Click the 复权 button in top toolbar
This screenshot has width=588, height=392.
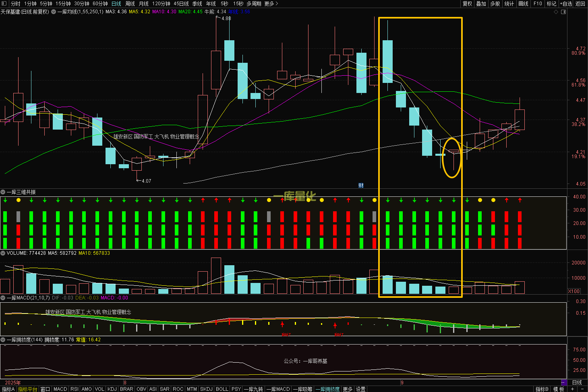coord(467,4)
